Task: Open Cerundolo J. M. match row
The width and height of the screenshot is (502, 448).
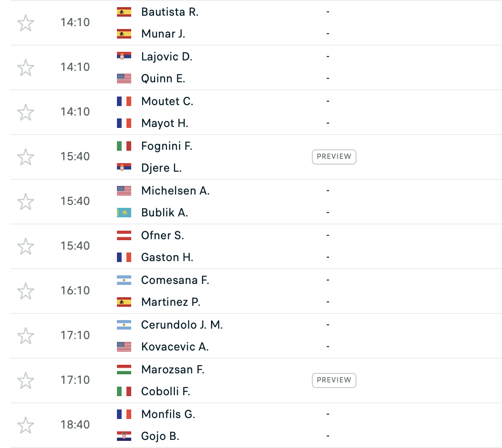Action: pyautogui.click(x=182, y=325)
